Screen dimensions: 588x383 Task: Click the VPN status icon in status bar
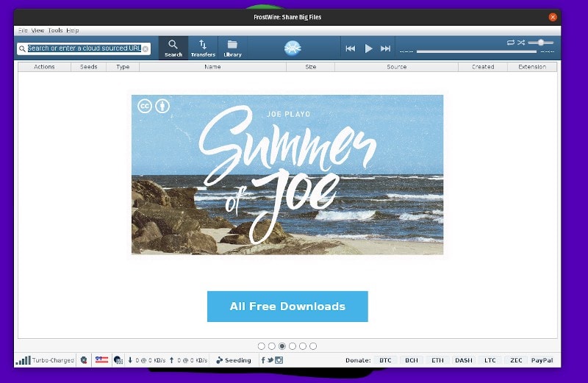tap(84, 360)
